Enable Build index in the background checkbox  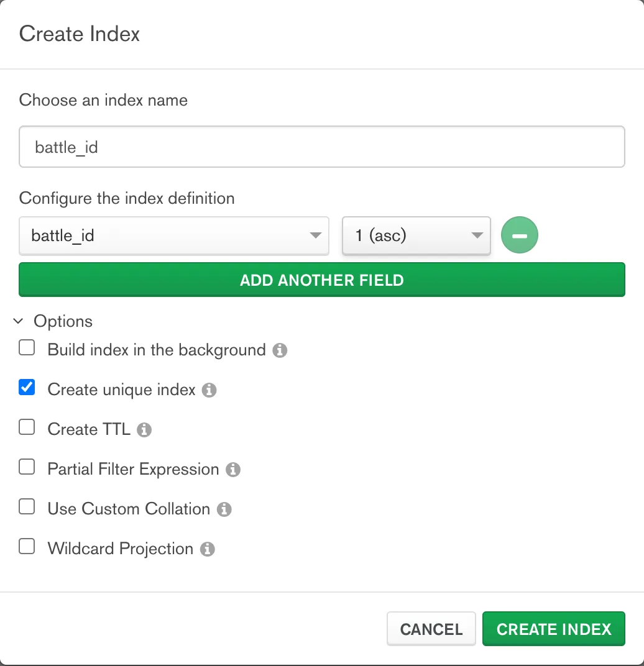pyautogui.click(x=27, y=347)
